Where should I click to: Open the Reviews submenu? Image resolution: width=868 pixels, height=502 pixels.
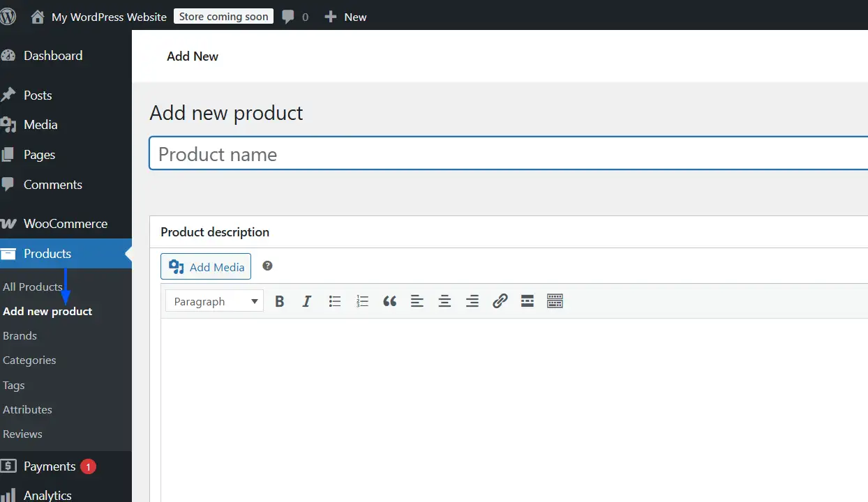tap(22, 434)
